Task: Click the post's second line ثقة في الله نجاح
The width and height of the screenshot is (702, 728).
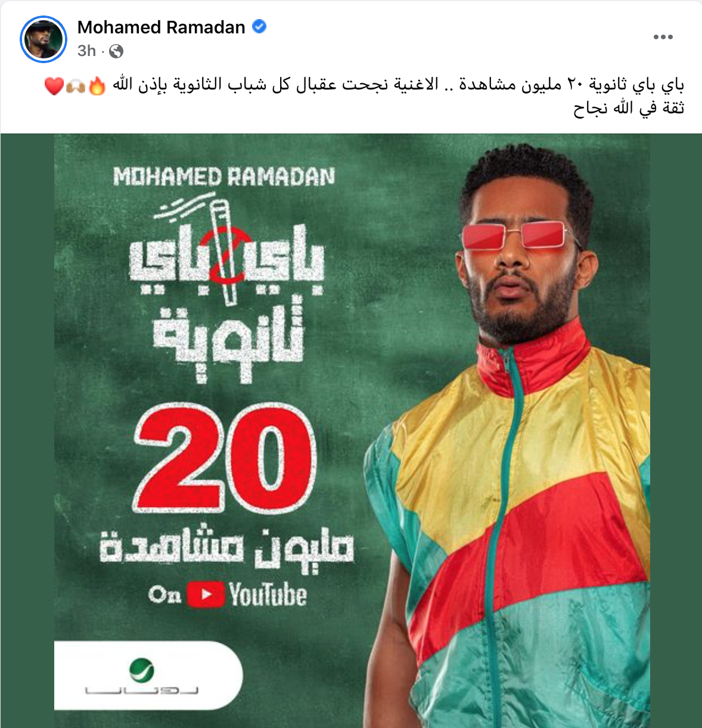Action: 629,108
